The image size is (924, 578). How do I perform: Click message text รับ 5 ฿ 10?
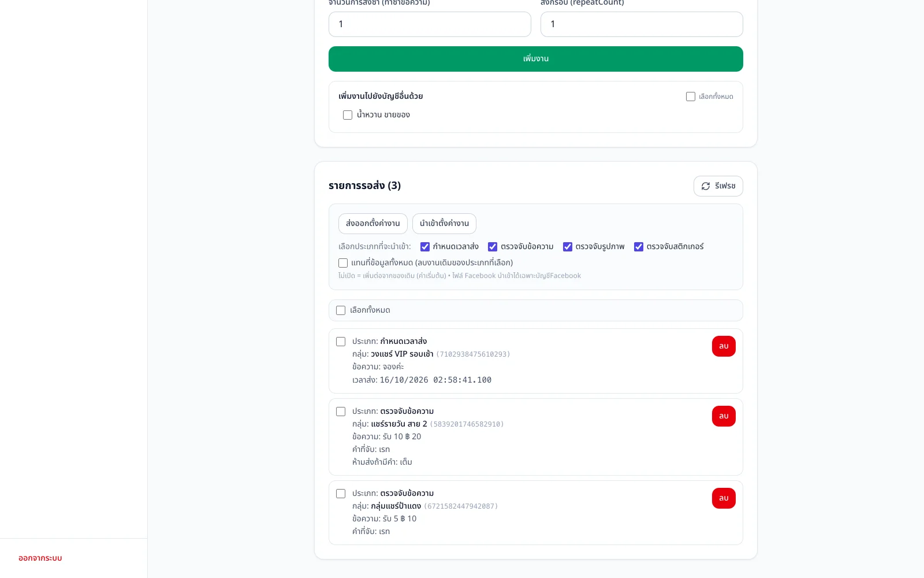coord(400,519)
